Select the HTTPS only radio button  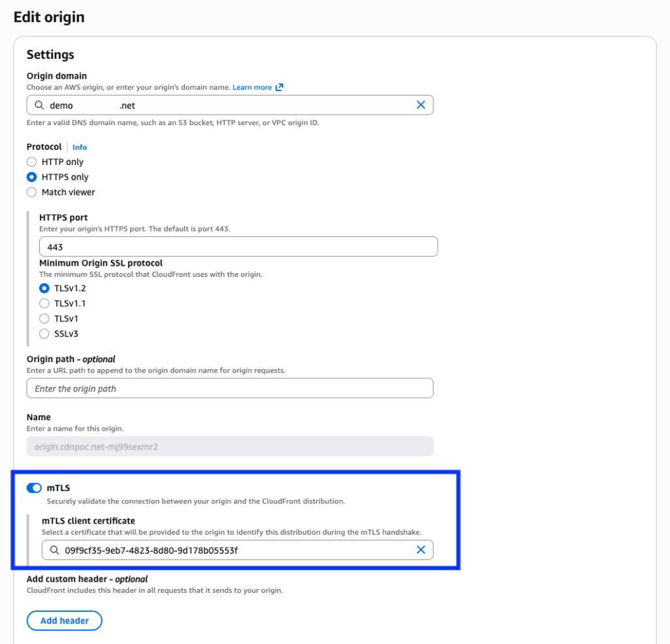(x=31, y=177)
